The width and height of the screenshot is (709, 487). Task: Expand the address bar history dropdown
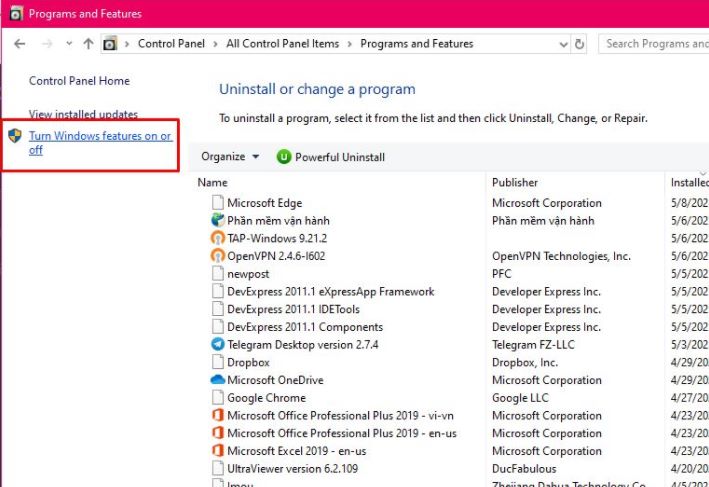(x=563, y=44)
